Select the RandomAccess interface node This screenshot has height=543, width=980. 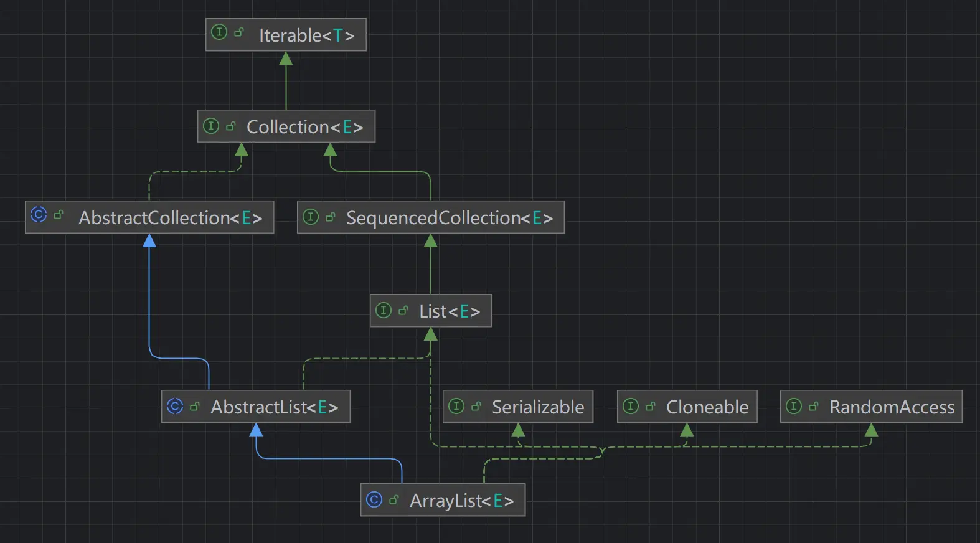coord(872,407)
